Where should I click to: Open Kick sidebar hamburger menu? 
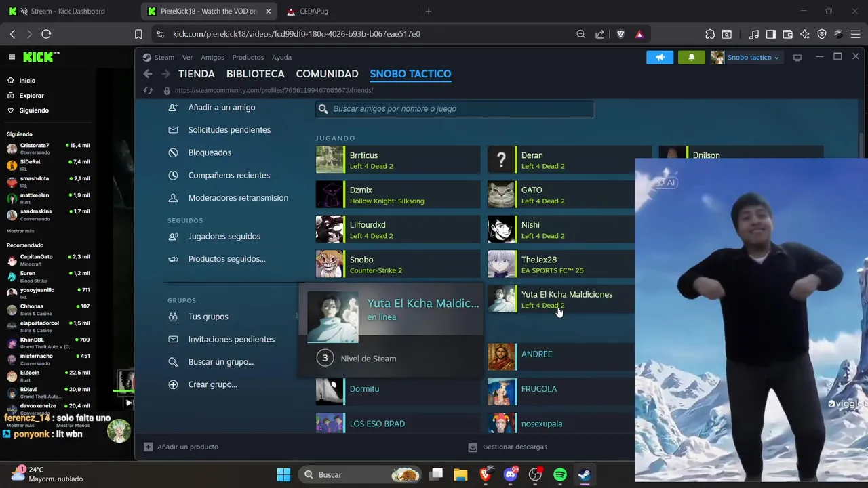[x=12, y=58]
